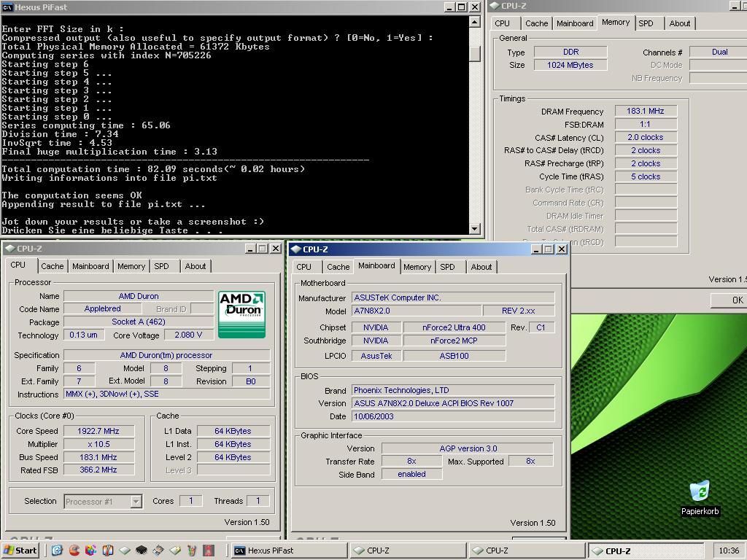Image resolution: width=747 pixels, height=560 pixels.
Task: Switch to Cache tab in Mainboard CPU-Z window
Action: tap(338, 267)
